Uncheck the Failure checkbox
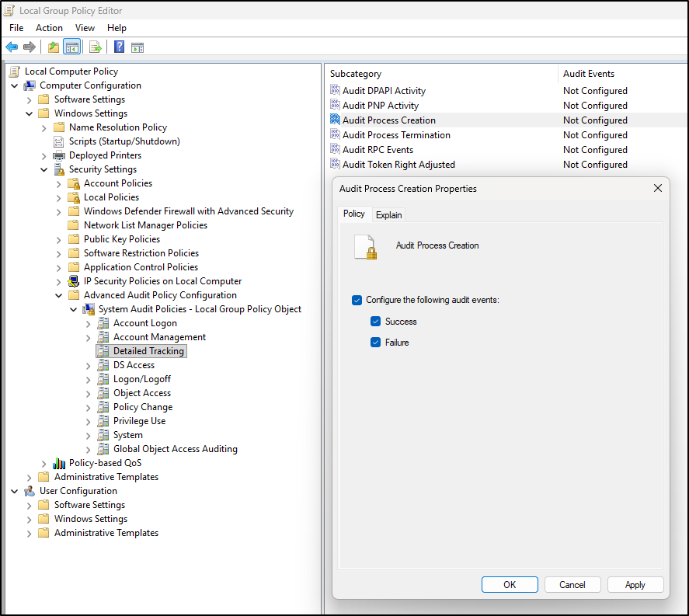Viewport: 689px width, 616px height. point(375,343)
